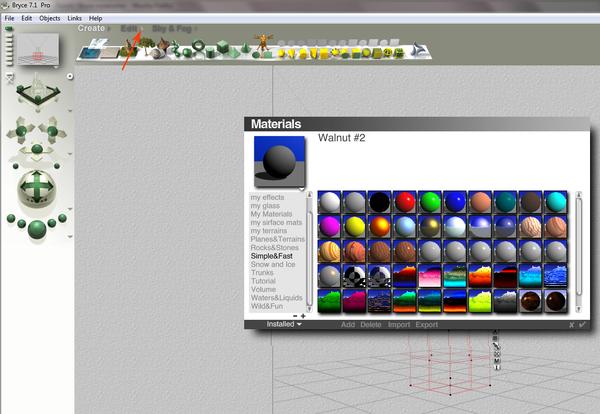
Task: Select the my glass category
Action: point(265,206)
